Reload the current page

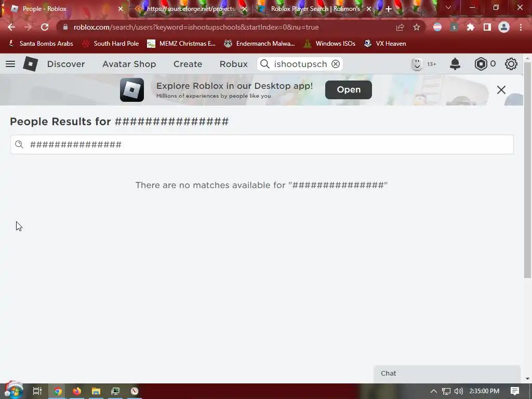(x=45, y=27)
